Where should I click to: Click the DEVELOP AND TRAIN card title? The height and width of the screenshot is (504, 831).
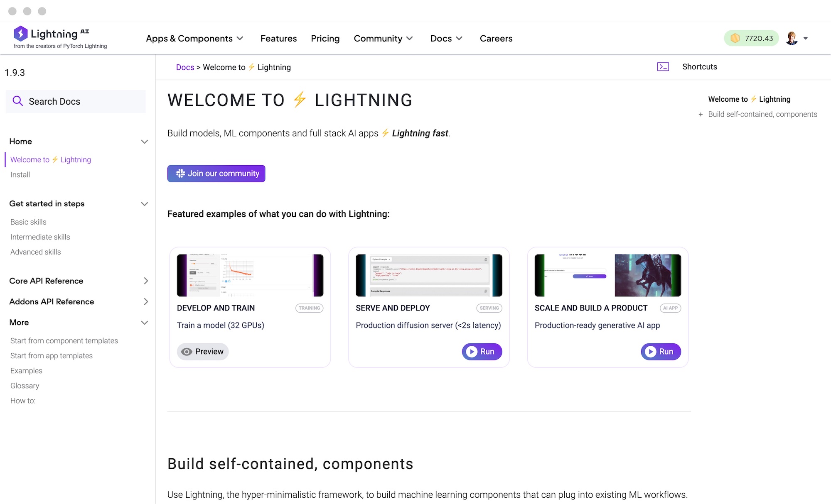click(216, 308)
